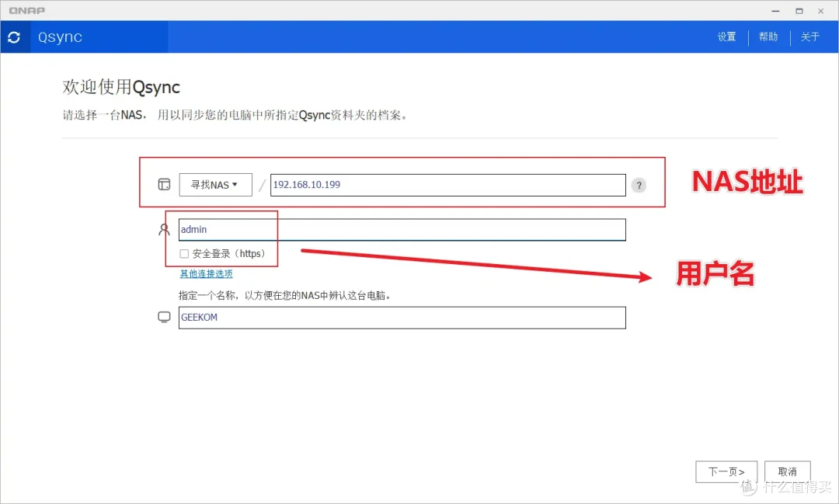Close the Qsync window
The image size is (839, 504).
click(821, 11)
